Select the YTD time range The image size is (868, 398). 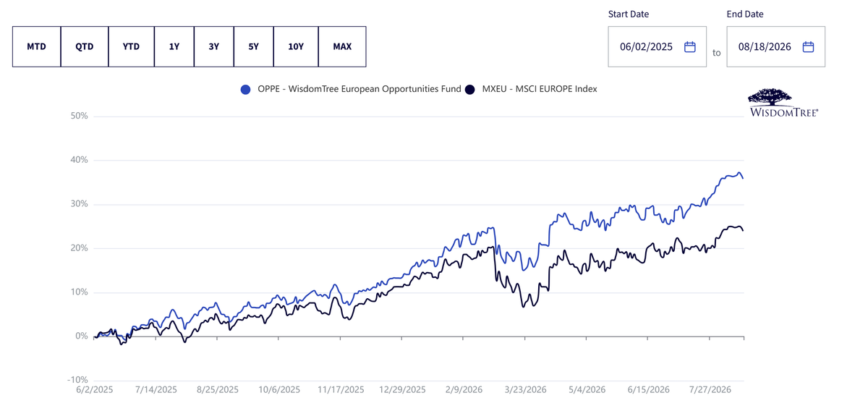click(131, 46)
